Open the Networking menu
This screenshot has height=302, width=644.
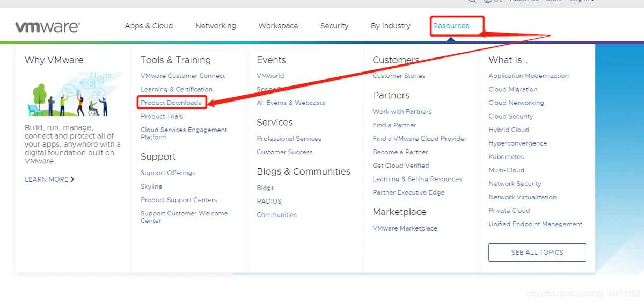(x=215, y=26)
